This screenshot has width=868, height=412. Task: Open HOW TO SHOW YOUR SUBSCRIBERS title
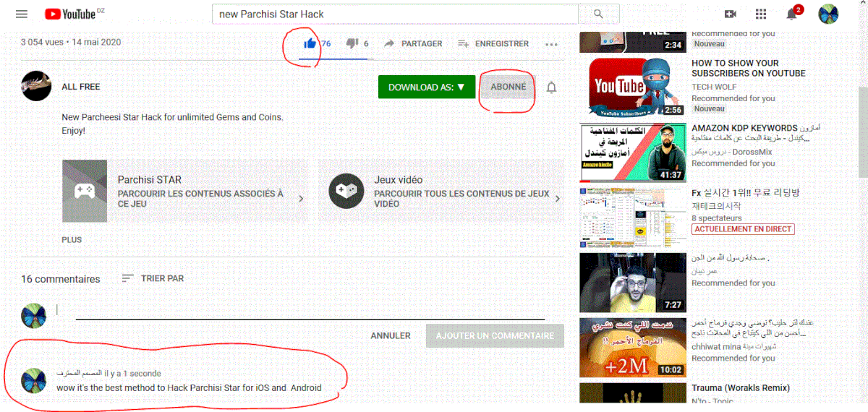(x=748, y=68)
